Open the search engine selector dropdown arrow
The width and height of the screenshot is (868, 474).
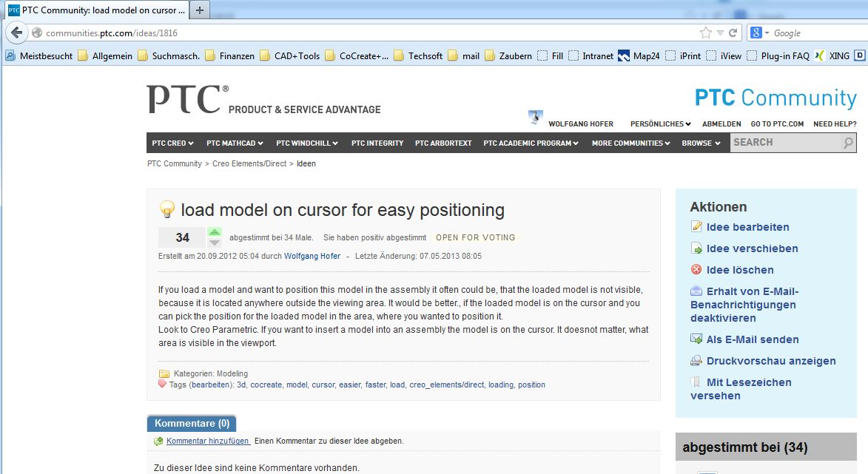[x=767, y=33]
